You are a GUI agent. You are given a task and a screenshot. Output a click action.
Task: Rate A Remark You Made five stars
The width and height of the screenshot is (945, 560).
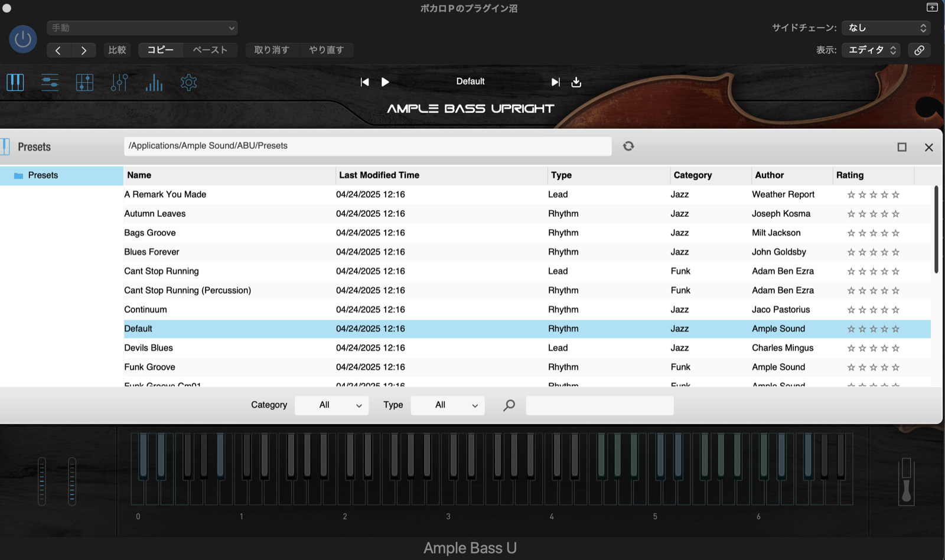(x=895, y=195)
